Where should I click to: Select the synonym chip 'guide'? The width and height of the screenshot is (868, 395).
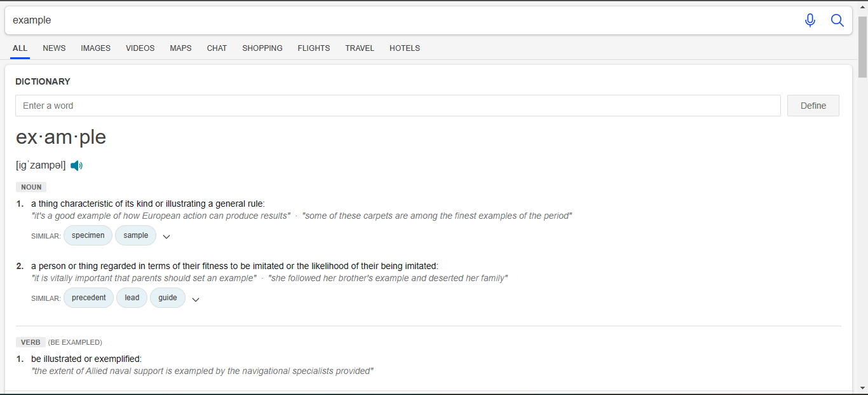[167, 297]
